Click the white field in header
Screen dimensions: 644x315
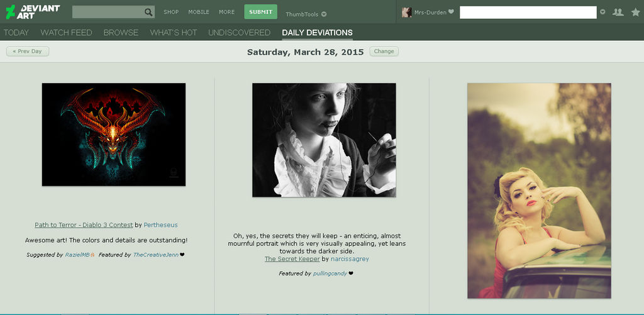[x=528, y=13]
